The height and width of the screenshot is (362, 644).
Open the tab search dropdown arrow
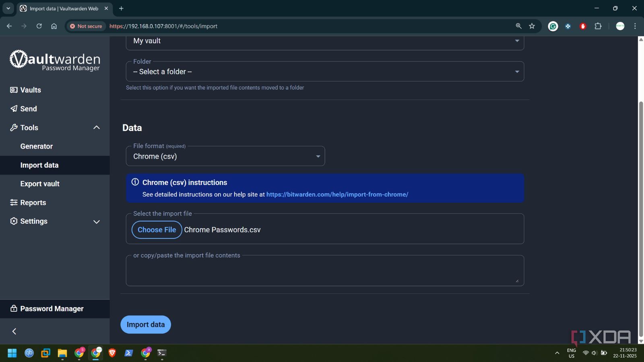click(x=8, y=8)
